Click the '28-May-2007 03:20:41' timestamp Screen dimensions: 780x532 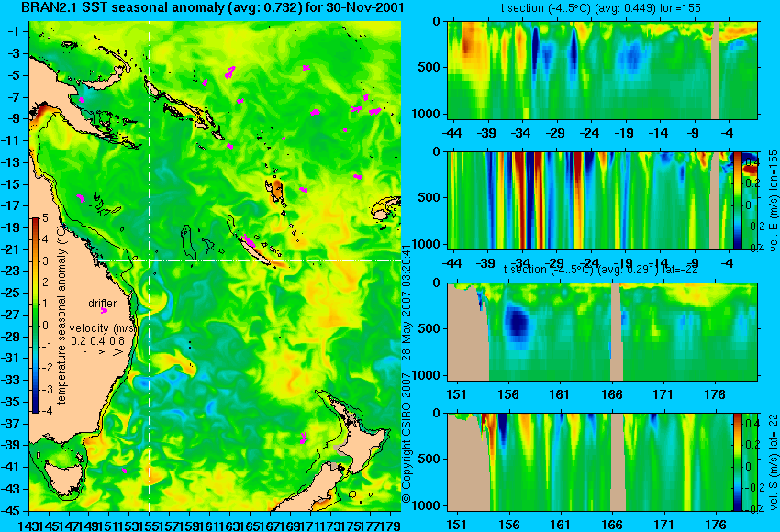407,303
